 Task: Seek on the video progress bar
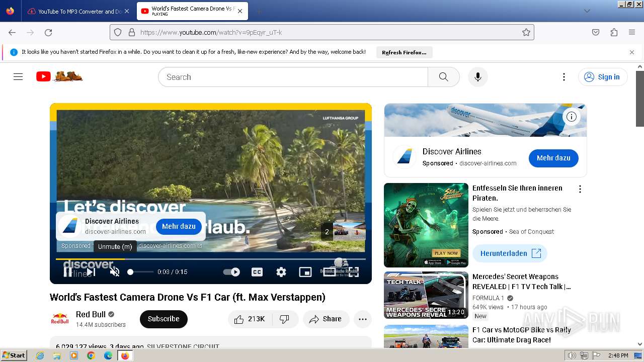[211, 259]
